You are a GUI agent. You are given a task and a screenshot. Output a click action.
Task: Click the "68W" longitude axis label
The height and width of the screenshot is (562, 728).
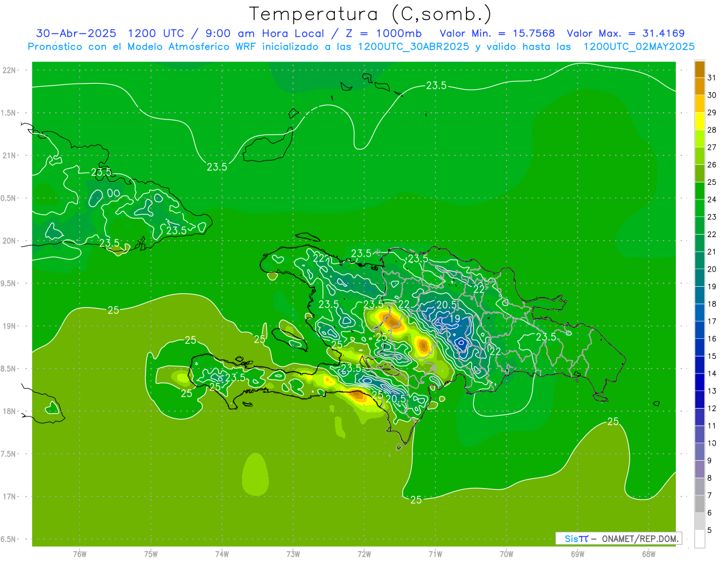click(649, 554)
